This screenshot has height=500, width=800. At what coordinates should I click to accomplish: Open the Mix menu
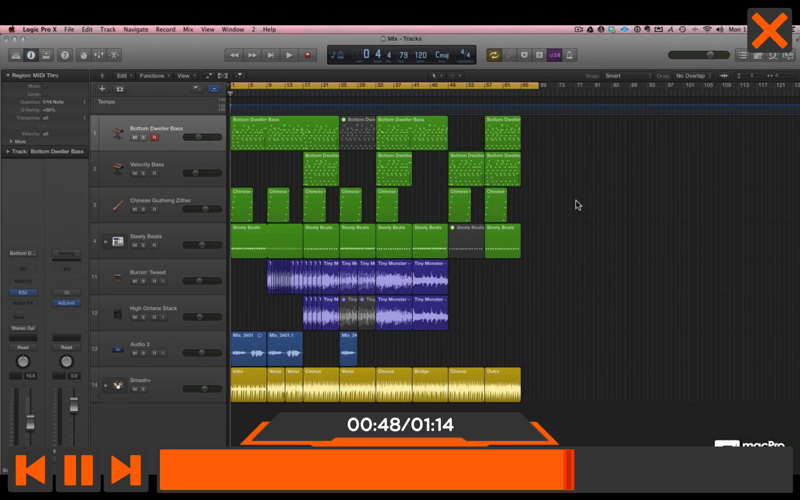188,30
